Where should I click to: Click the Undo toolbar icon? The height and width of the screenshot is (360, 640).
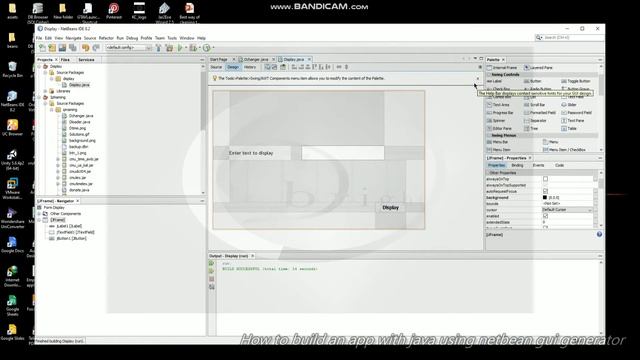pos(85,48)
